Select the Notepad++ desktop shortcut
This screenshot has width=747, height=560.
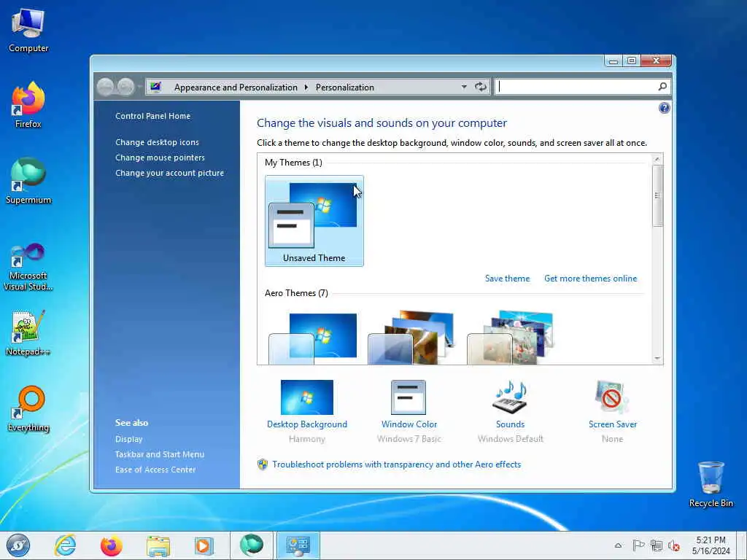(x=28, y=332)
